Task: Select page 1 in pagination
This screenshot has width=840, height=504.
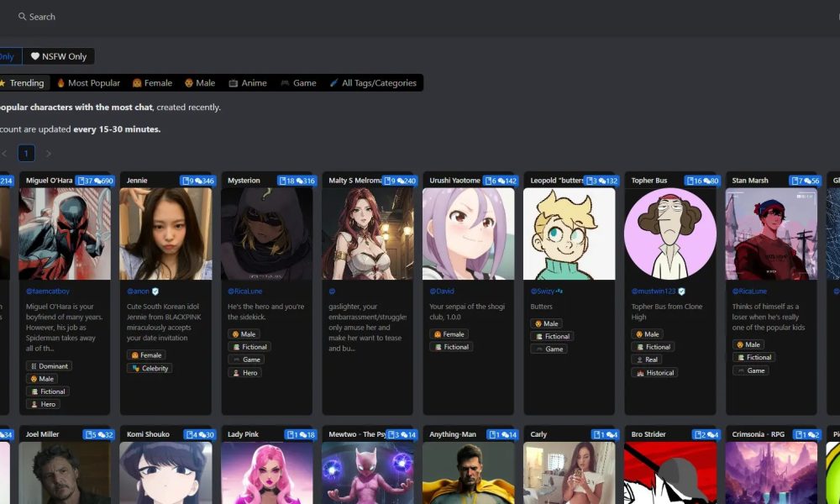Action: (26, 154)
